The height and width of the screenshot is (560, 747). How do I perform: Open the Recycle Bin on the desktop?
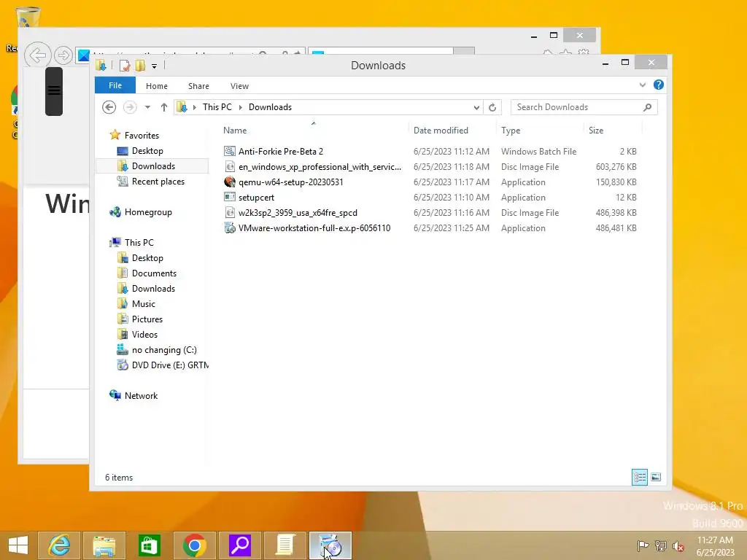click(x=28, y=17)
